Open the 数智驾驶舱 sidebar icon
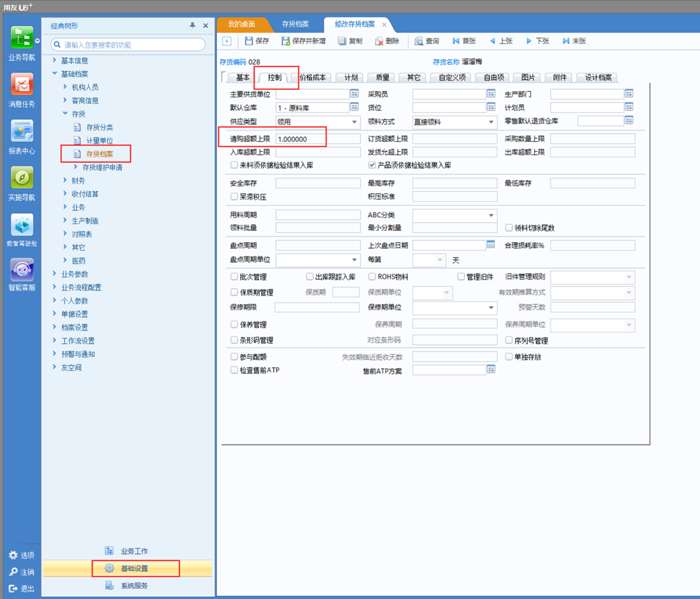This screenshot has height=599, width=700. [x=22, y=224]
